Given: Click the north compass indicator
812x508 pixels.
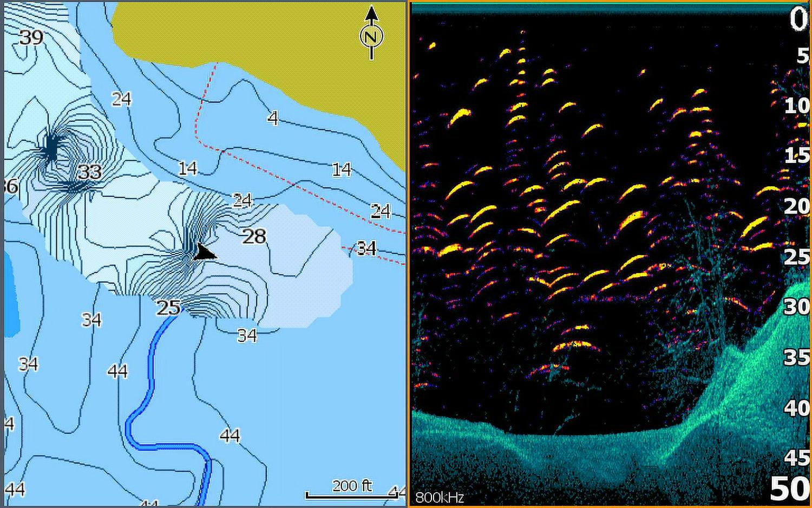Looking at the screenshot, I should [371, 36].
